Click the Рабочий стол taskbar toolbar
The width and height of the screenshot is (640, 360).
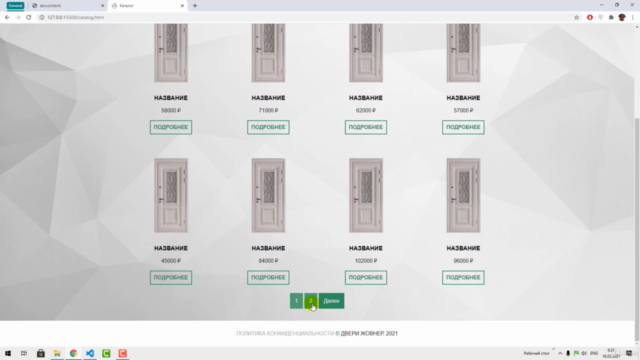(536, 353)
